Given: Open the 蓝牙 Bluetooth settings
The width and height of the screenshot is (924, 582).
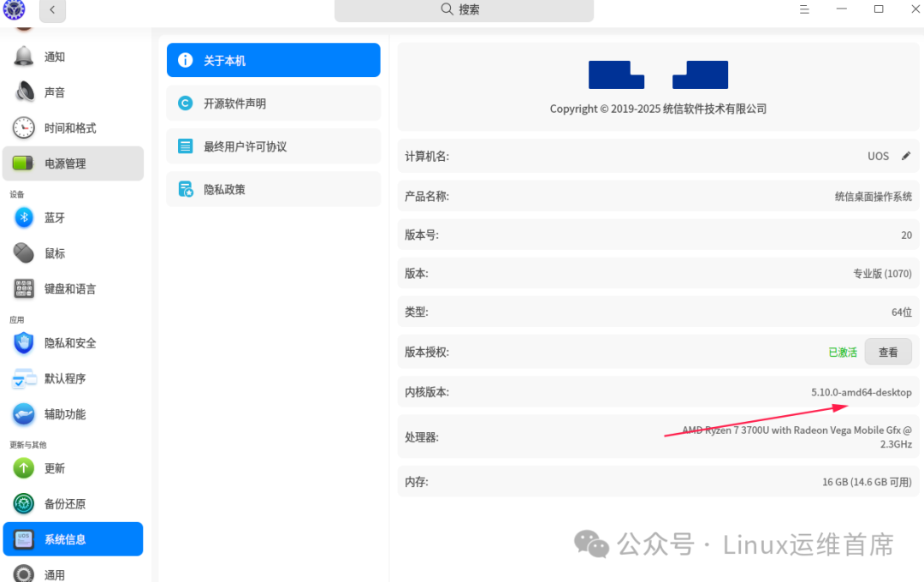Looking at the screenshot, I should coord(53,217).
